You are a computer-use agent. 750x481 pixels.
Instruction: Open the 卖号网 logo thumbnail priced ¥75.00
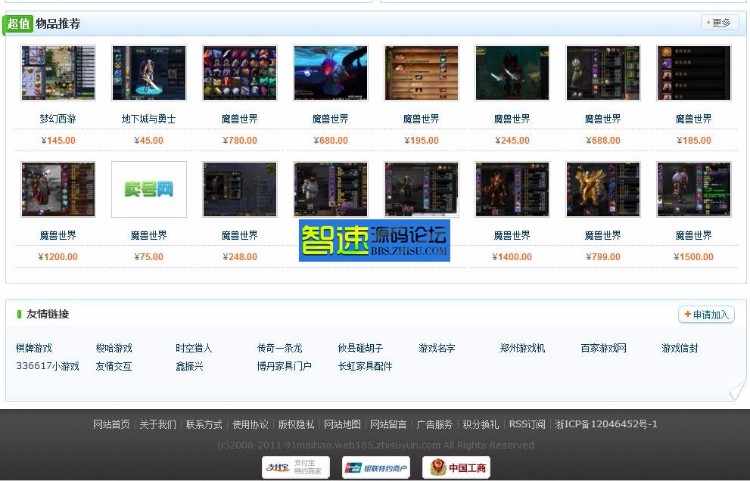[x=149, y=189]
